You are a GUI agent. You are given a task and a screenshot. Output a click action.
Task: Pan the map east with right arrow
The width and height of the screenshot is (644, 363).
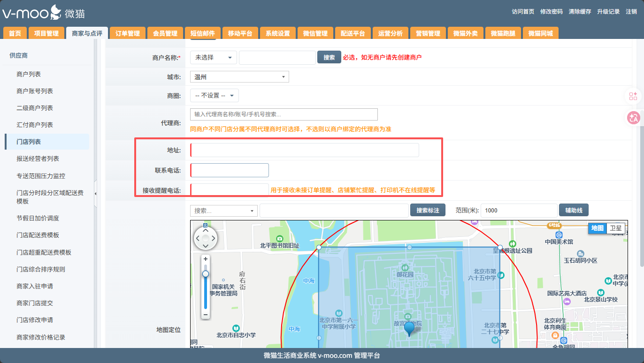pyautogui.click(x=214, y=239)
